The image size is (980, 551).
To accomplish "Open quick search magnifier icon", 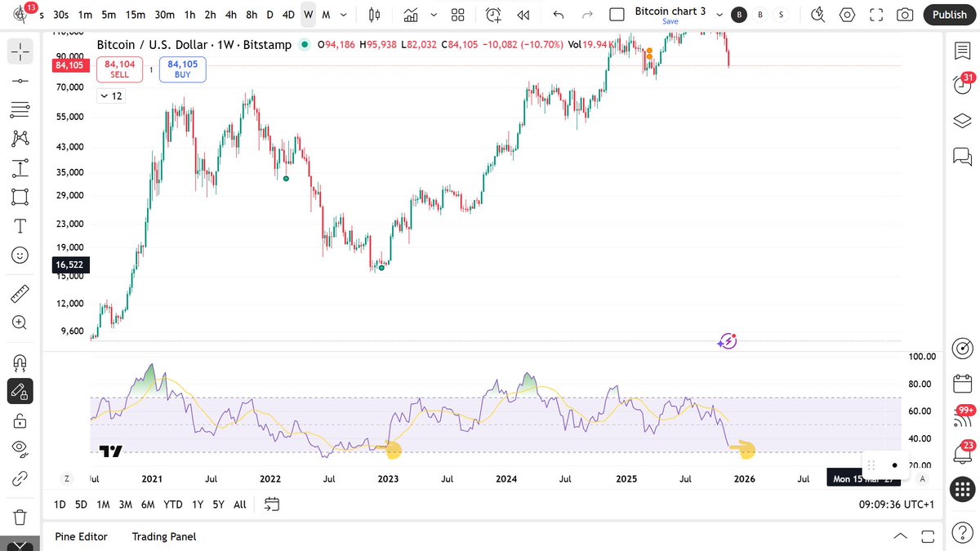I will [x=817, y=15].
